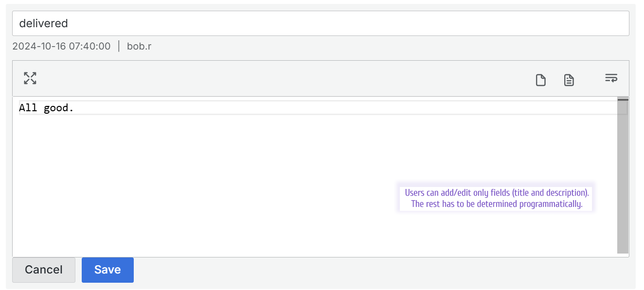Click the "Users can add/edit only fields" line

[x=497, y=193]
